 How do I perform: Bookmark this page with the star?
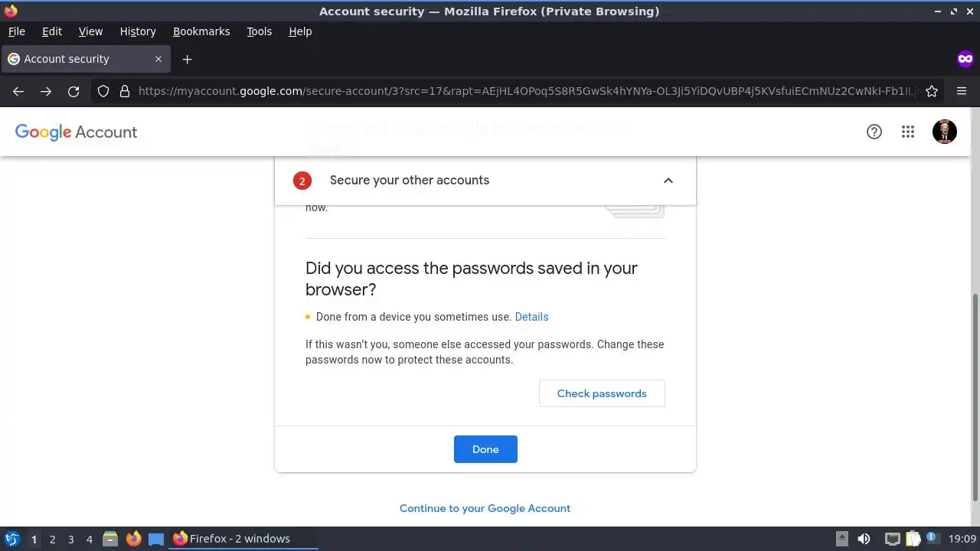tap(932, 91)
